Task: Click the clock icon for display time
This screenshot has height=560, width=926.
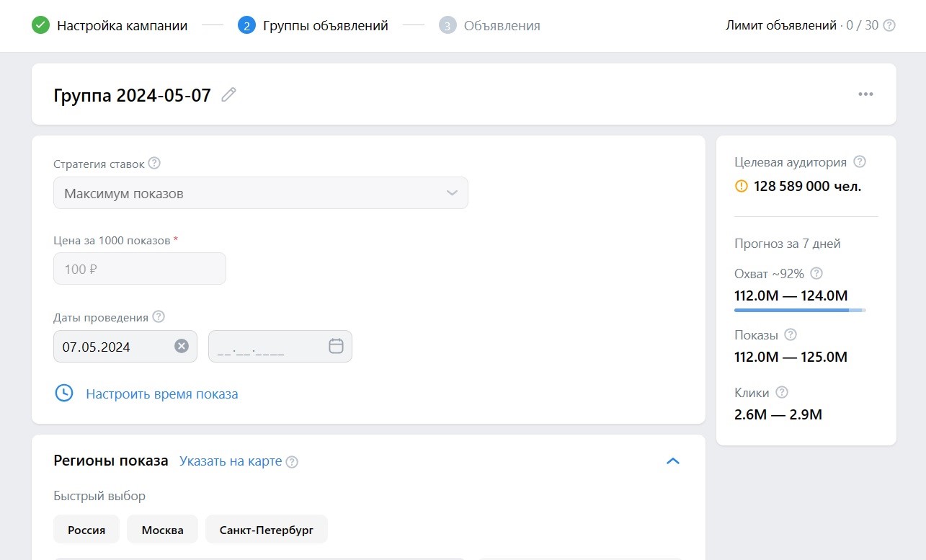Action: point(64,394)
